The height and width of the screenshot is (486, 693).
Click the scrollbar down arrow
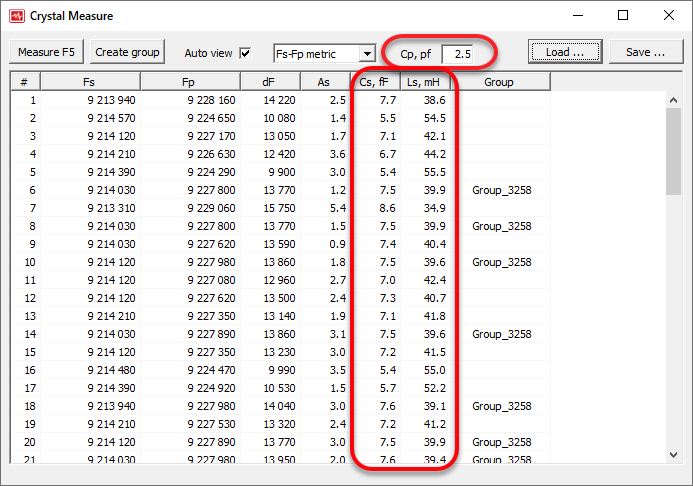click(674, 455)
